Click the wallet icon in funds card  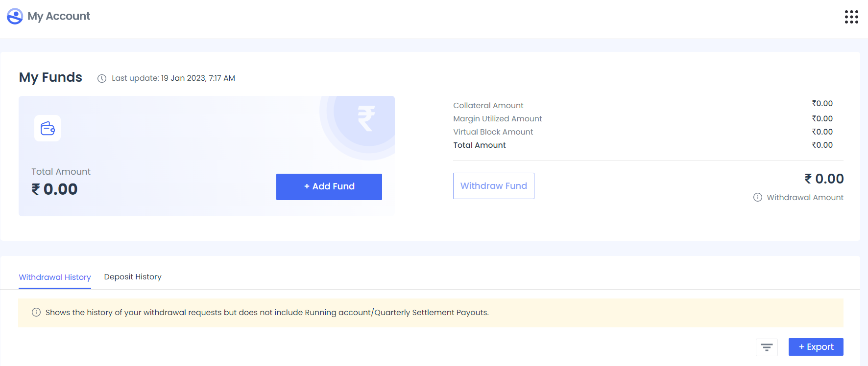48,128
